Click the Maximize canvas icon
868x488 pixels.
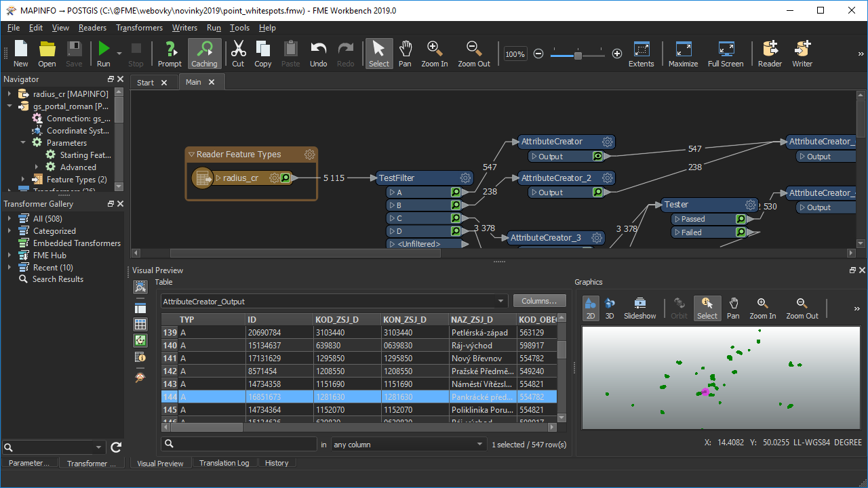click(683, 54)
